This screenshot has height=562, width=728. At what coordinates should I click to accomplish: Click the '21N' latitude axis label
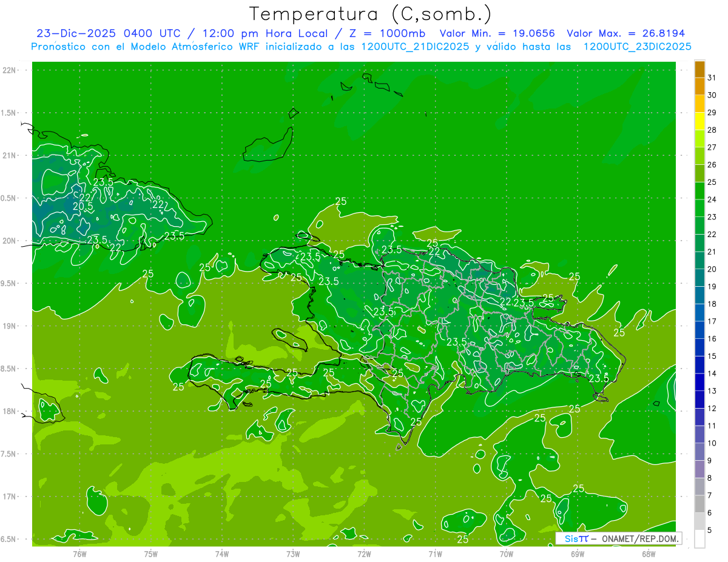pyautogui.click(x=10, y=155)
